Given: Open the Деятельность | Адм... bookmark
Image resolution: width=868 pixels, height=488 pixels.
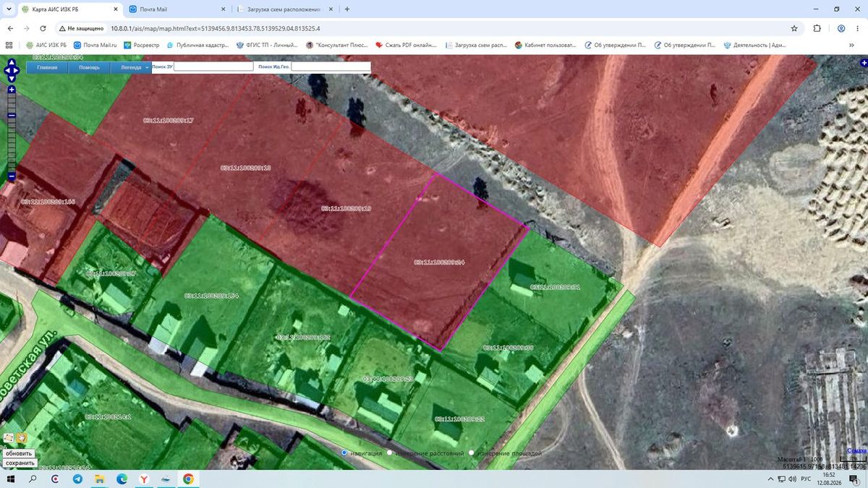Looking at the screenshot, I should coord(754,45).
